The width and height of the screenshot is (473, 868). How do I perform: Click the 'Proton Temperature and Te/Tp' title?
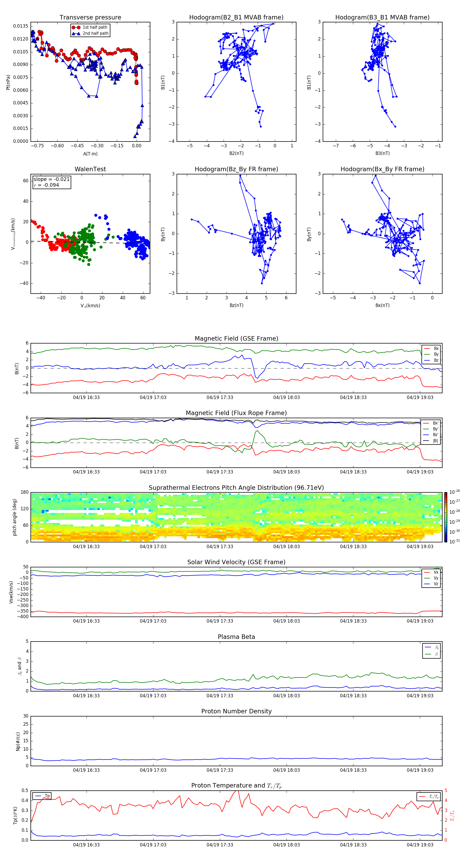pos(236,786)
